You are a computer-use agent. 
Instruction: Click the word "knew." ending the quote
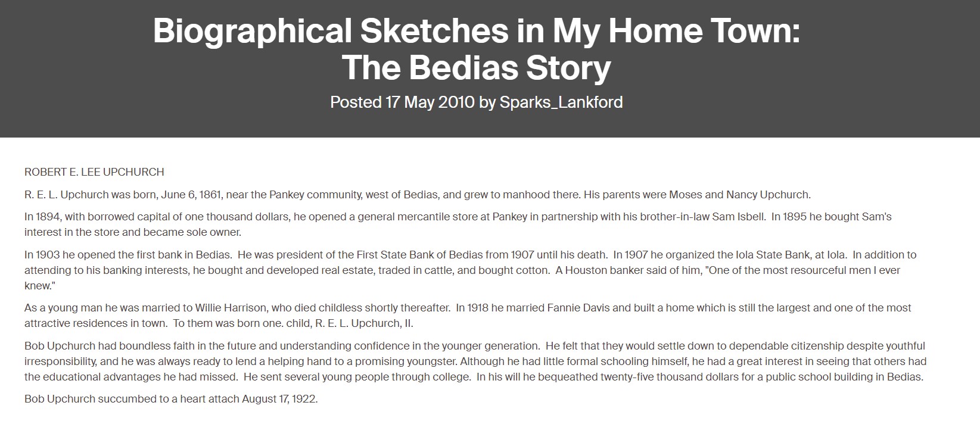[x=39, y=286]
